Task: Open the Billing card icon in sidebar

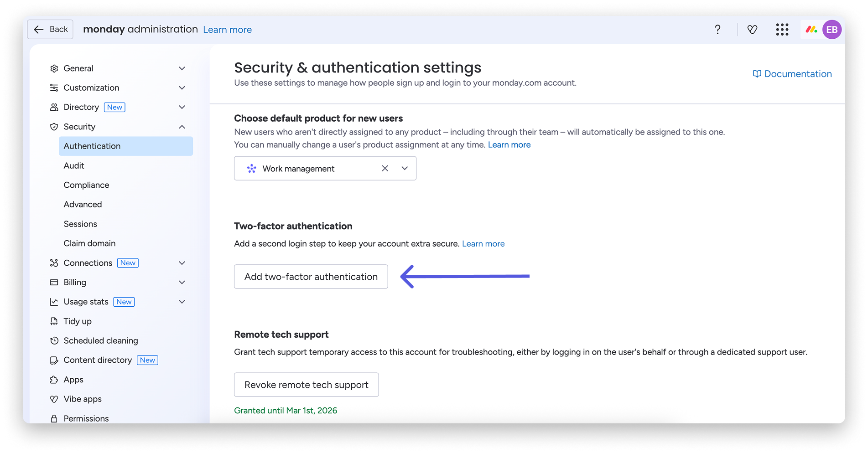Action: pyautogui.click(x=54, y=282)
